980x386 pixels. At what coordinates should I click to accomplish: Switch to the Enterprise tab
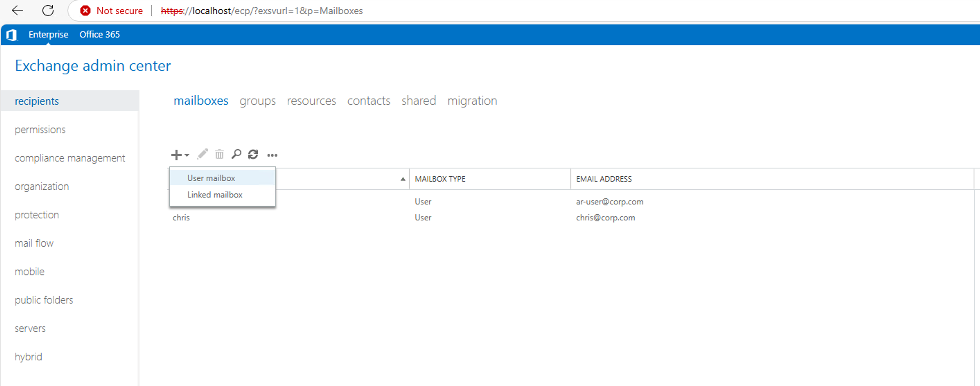point(48,35)
